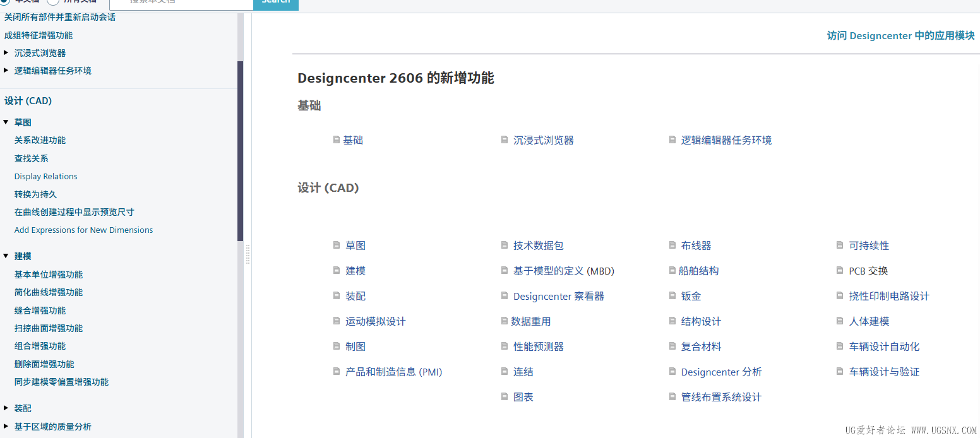Open 基本单位增强功能 sidebar topic
The width and height of the screenshot is (980, 438).
pyautogui.click(x=49, y=275)
